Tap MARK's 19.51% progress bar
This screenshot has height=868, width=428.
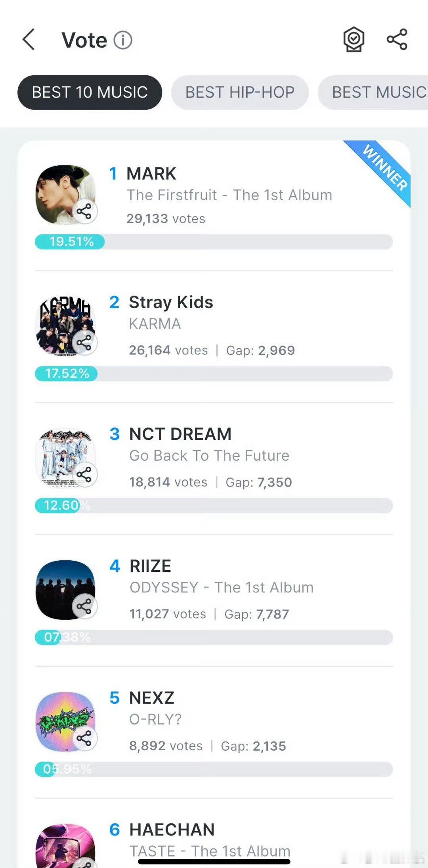click(x=214, y=241)
